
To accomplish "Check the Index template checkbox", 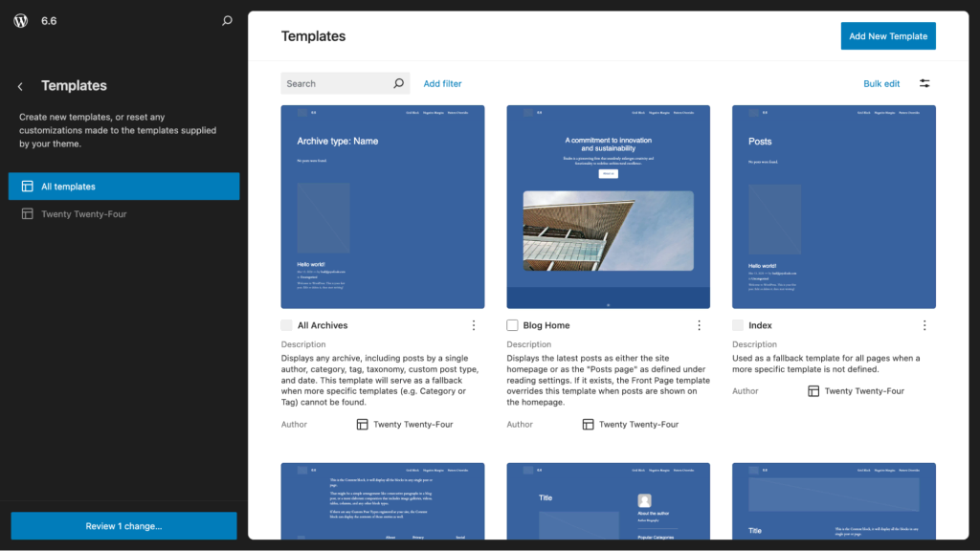I will click(x=737, y=325).
